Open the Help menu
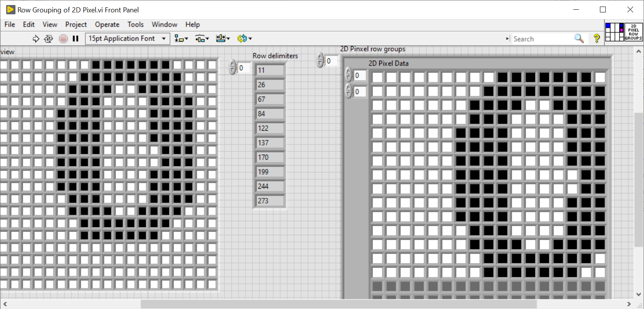The image size is (644, 309). coord(193,24)
